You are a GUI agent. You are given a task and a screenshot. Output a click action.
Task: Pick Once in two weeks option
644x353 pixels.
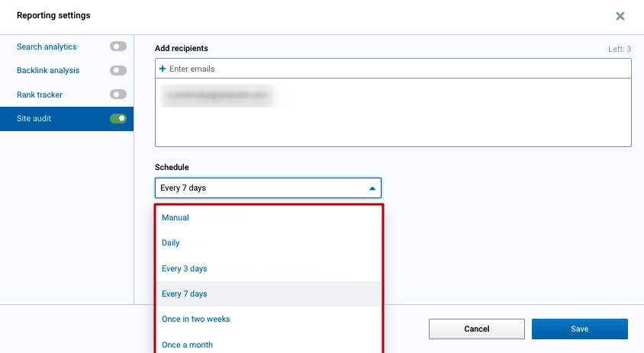click(196, 319)
